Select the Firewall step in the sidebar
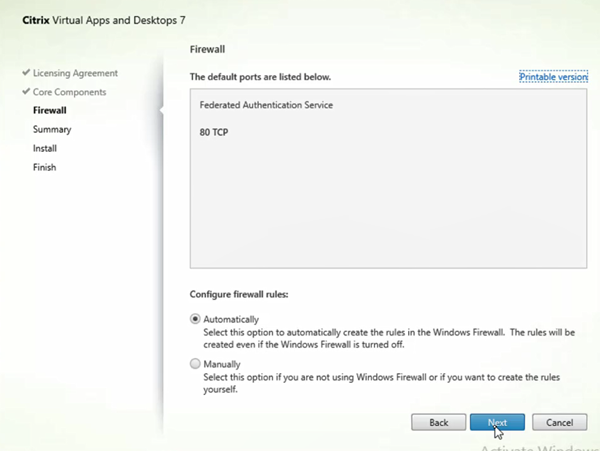This screenshot has width=600, height=451. click(x=50, y=111)
